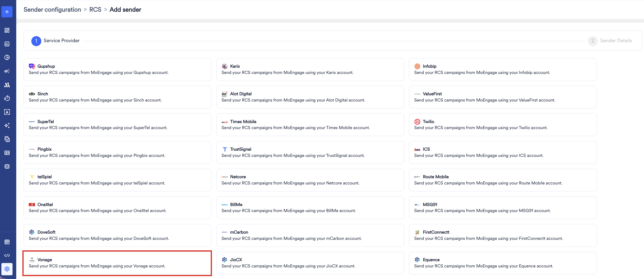Select the ValueFirst provider card
The image size is (644, 279).
pos(503,97)
